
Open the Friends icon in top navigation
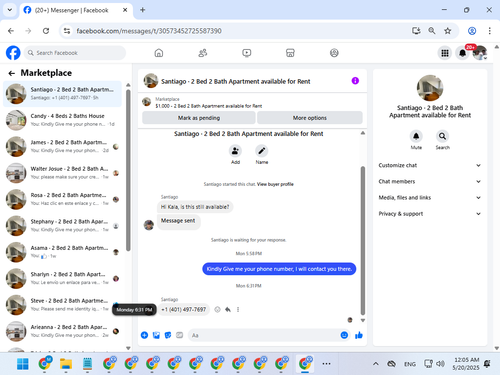(x=203, y=53)
